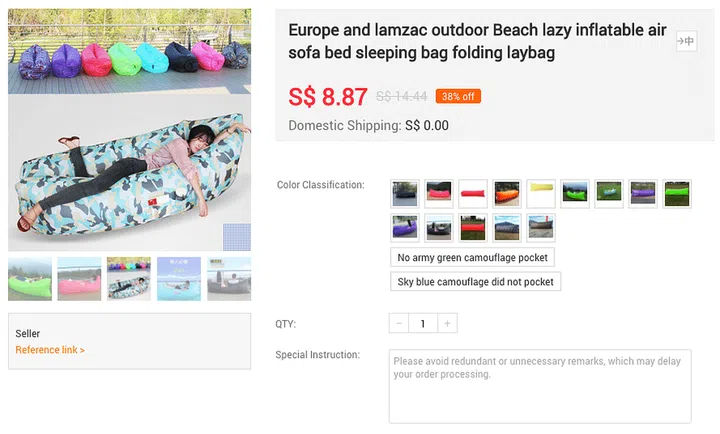Pick the first black sofa color swatch

click(x=405, y=193)
